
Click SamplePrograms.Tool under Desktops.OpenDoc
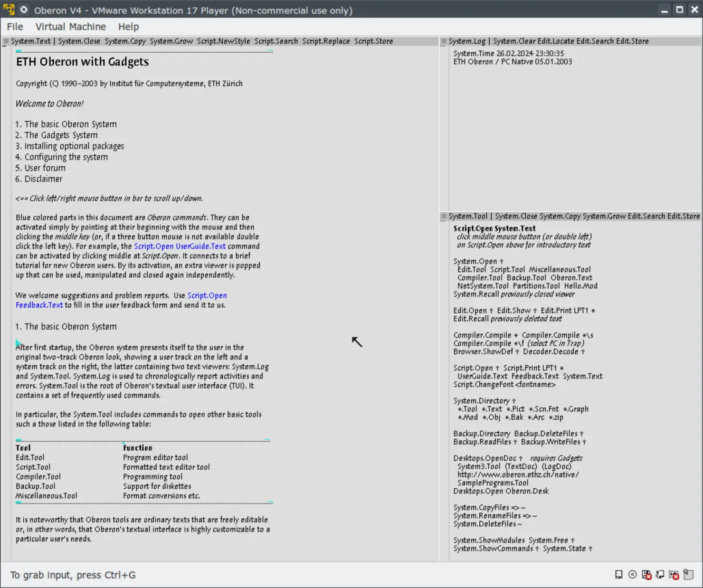click(x=493, y=483)
